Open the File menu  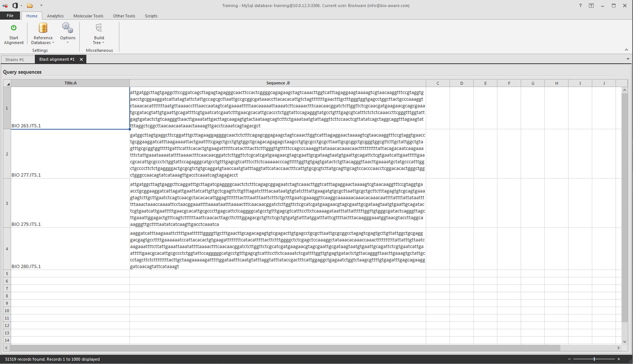10,16
